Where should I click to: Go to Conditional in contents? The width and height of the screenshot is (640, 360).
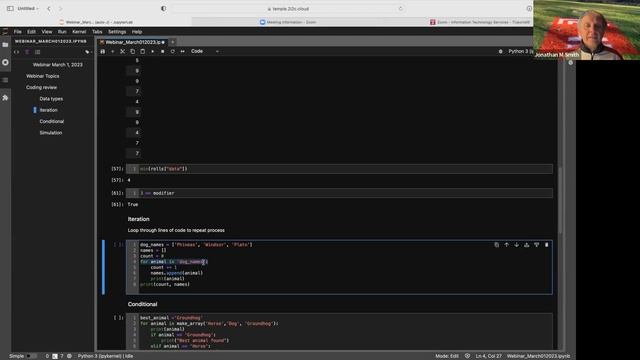click(51, 122)
